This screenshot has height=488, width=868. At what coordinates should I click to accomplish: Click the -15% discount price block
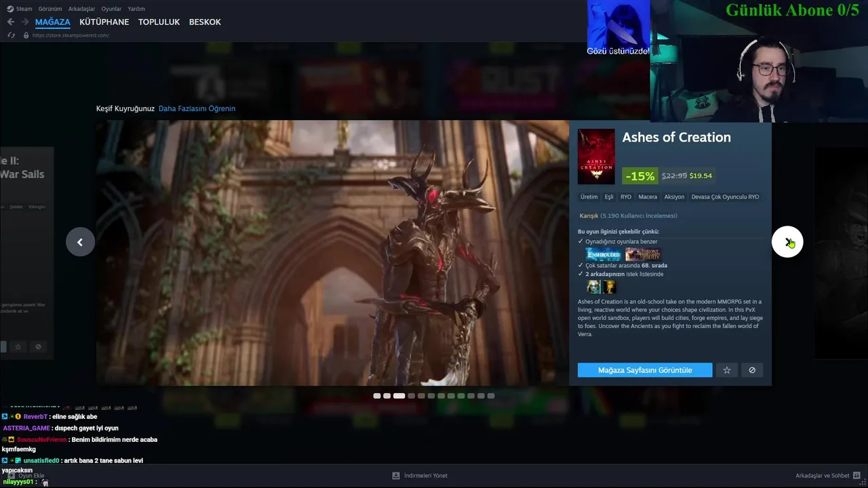(669, 176)
